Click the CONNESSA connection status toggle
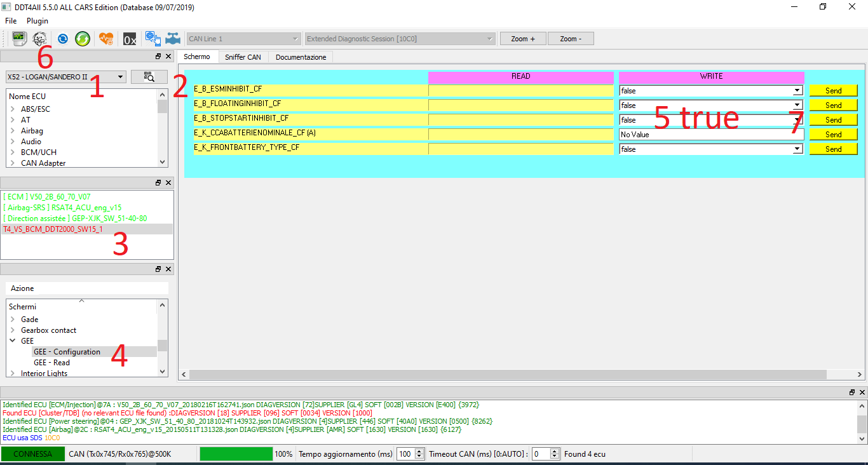The height and width of the screenshot is (465, 868). [32, 454]
